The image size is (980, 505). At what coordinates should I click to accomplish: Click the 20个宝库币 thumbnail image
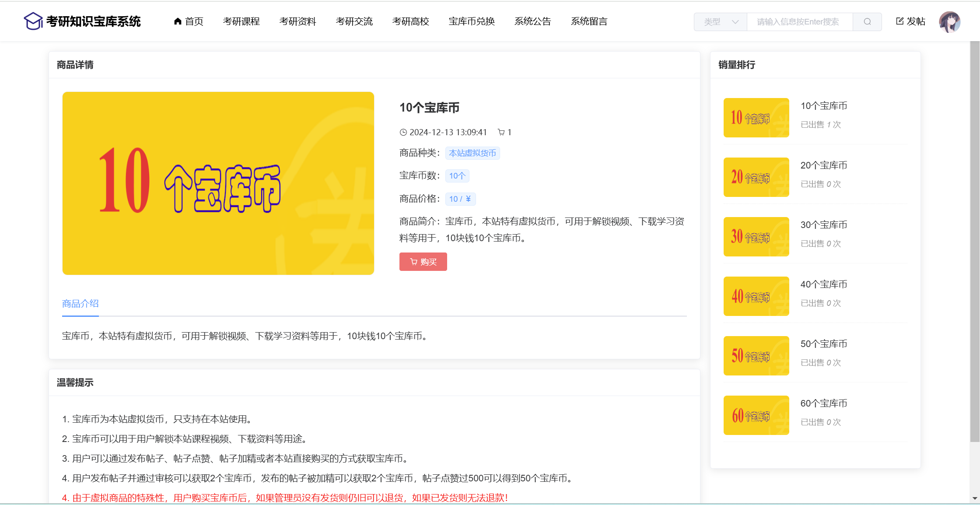(x=756, y=177)
